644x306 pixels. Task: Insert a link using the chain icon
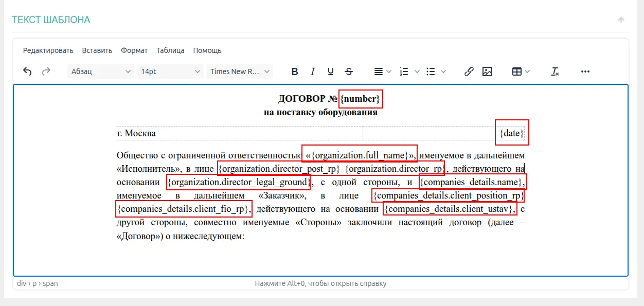(469, 71)
